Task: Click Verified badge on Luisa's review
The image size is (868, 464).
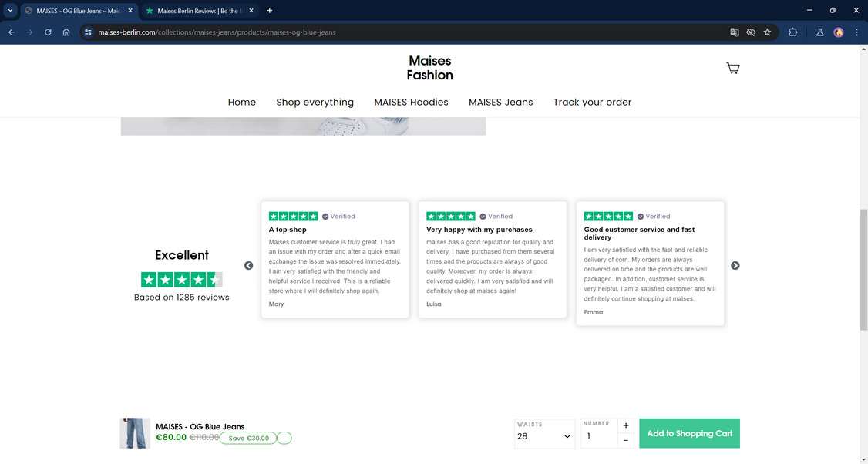Action: (496, 217)
